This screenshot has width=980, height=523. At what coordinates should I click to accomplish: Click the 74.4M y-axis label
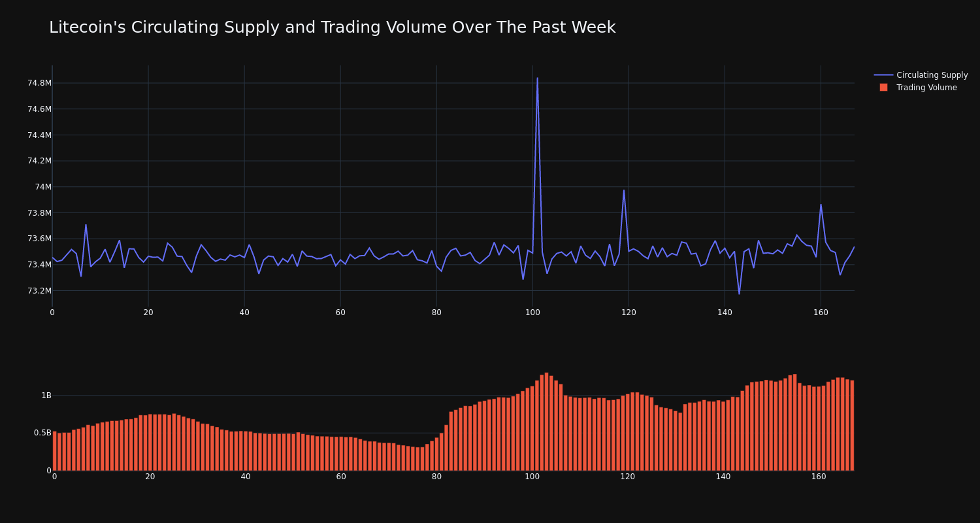click(x=39, y=135)
